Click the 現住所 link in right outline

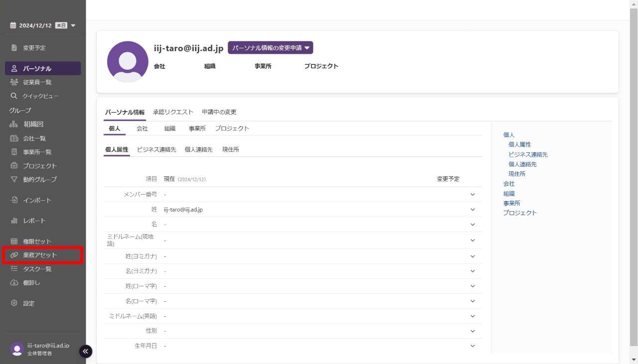[x=517, y=174]
